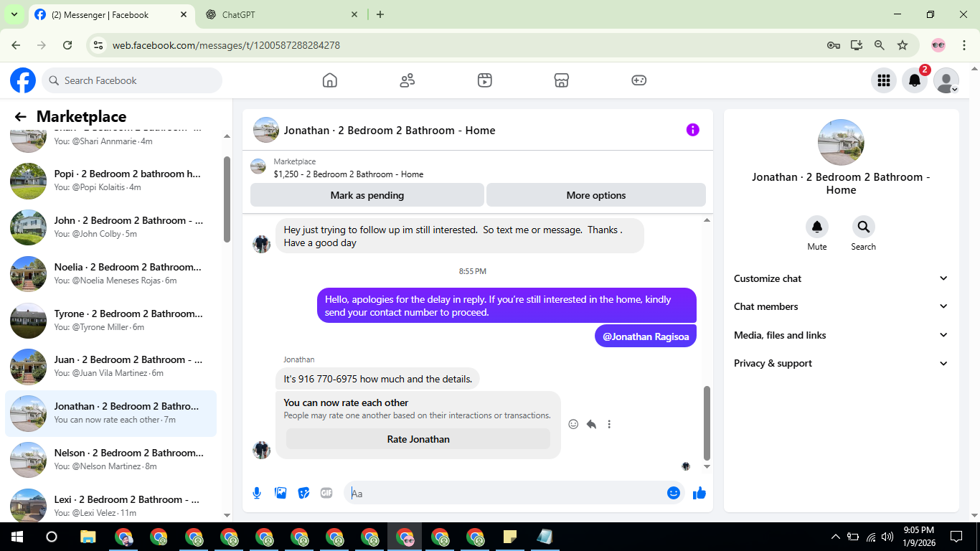This screenshot has width=980, height=551.
Task: Open the Windows notification center icon
Action: point(956,537)
